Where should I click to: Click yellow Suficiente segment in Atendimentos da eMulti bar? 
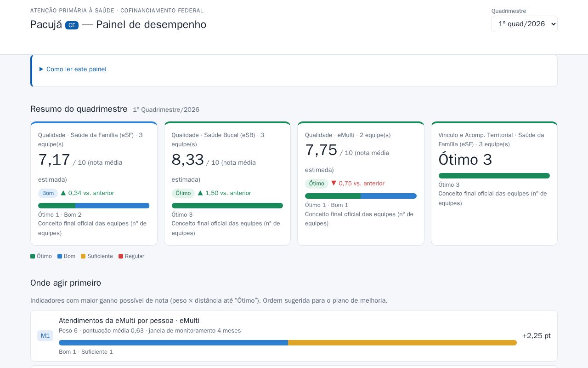(402, 343)
